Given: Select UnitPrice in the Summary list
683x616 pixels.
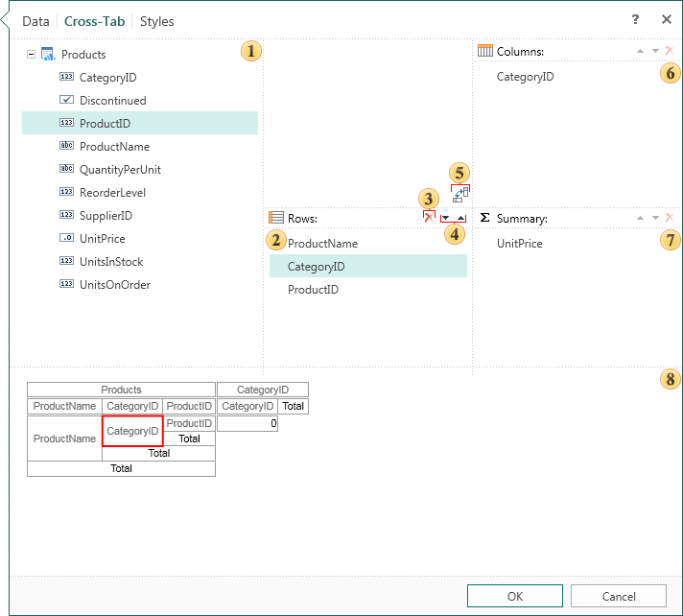Looking at the screenshot, I should (x=519, y=244).
